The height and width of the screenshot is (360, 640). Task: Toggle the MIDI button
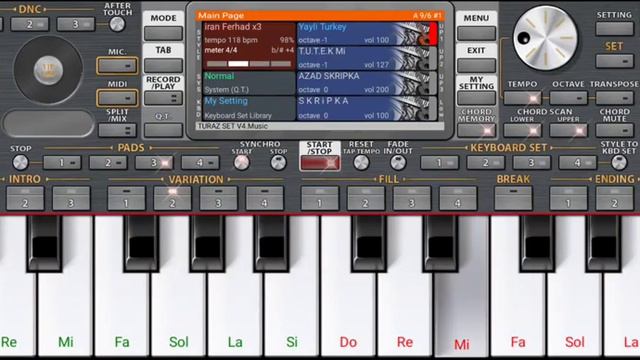pos(117,98)
